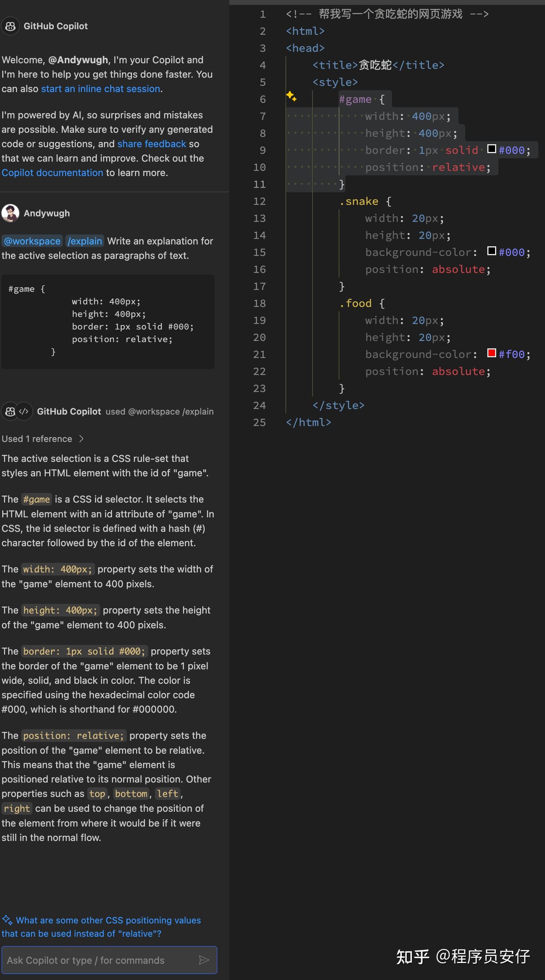
Task: Click the yellow sparkle code action icon
Action: click(x=291, y=96)
